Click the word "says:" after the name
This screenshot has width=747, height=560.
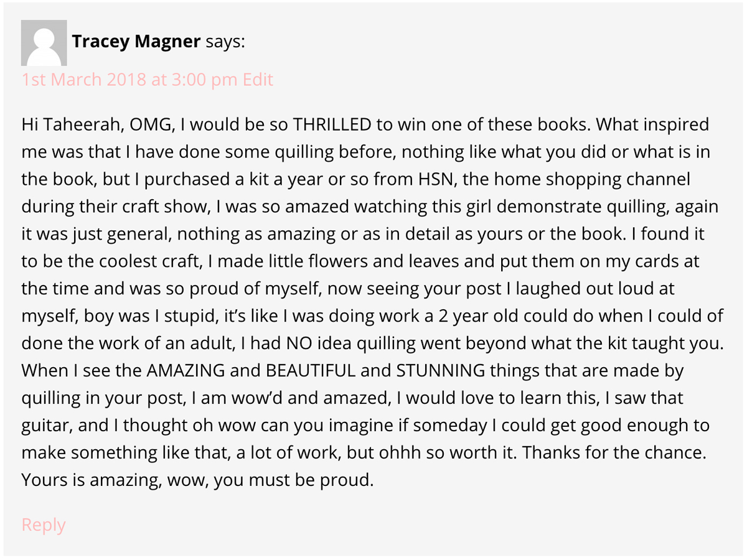click(225, 42)
